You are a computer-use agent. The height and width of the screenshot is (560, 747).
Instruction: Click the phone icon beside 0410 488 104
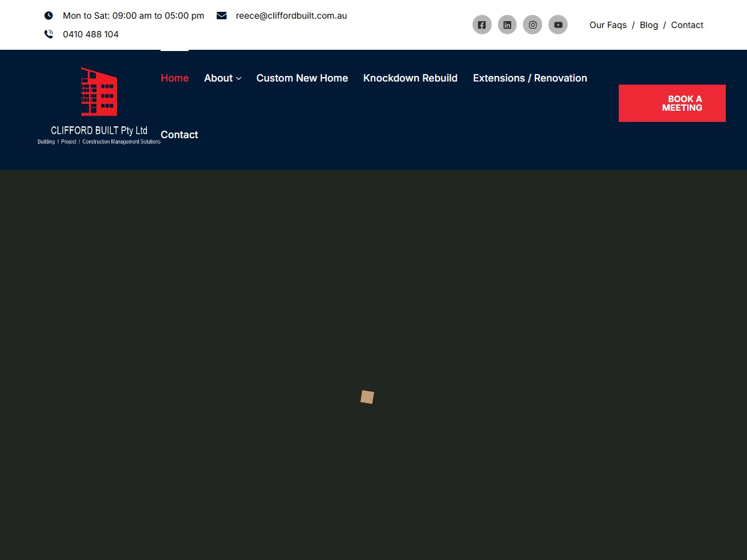coord(49,34)
